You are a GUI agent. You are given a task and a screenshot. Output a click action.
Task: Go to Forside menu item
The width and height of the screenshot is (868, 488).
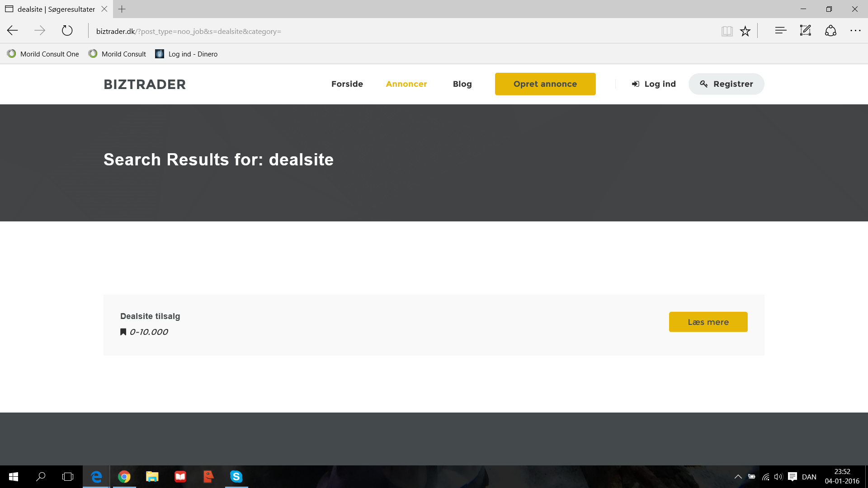[x=347, y=84]
